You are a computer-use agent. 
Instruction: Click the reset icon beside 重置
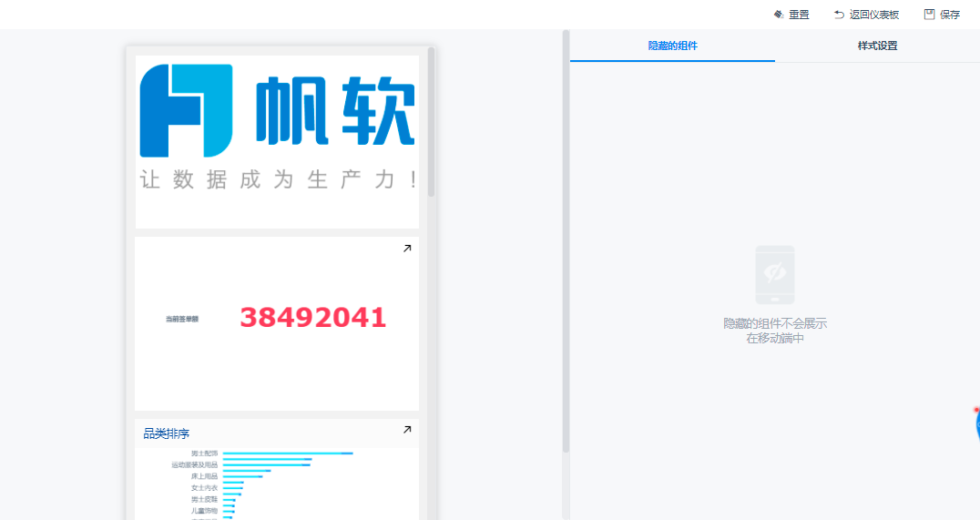[779, 15]
